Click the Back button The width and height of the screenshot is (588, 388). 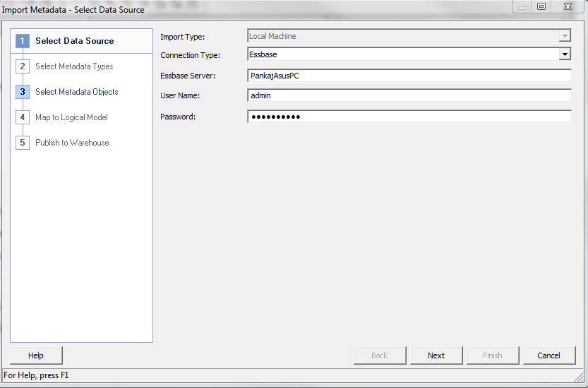tap(380, 355)
